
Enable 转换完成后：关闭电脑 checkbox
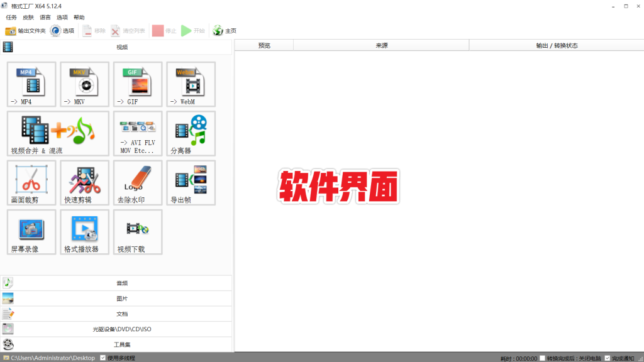click(x=542, y=358)
